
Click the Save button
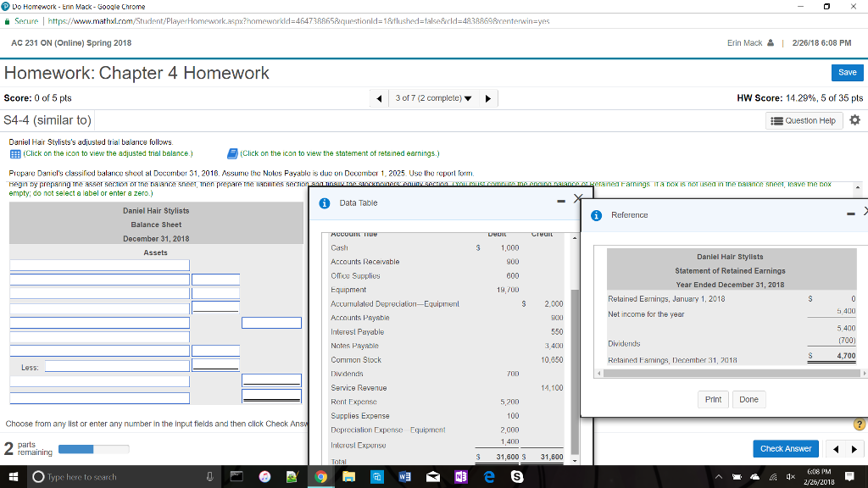(847, 73)
